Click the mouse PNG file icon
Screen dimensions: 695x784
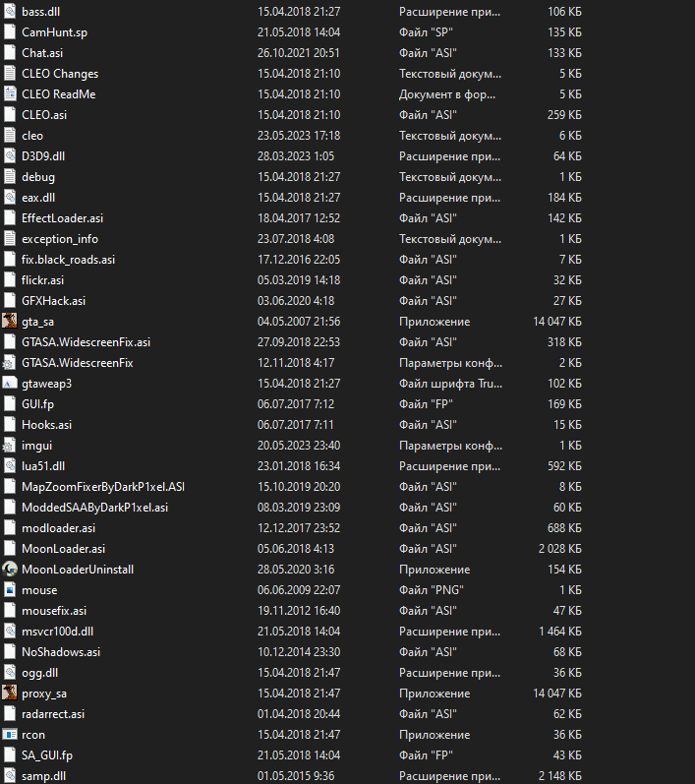9,590
